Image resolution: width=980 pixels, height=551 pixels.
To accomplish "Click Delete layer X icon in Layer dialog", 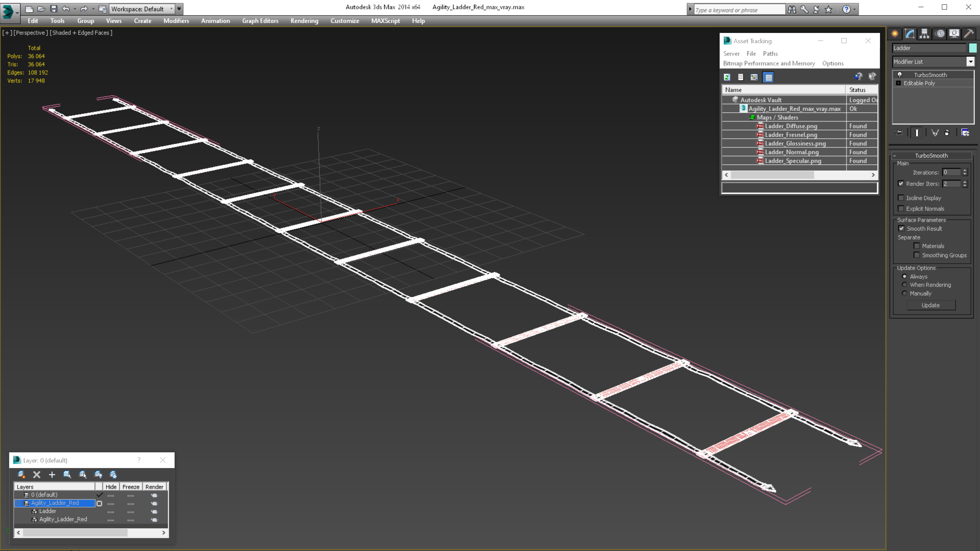I will click(36, 474).
